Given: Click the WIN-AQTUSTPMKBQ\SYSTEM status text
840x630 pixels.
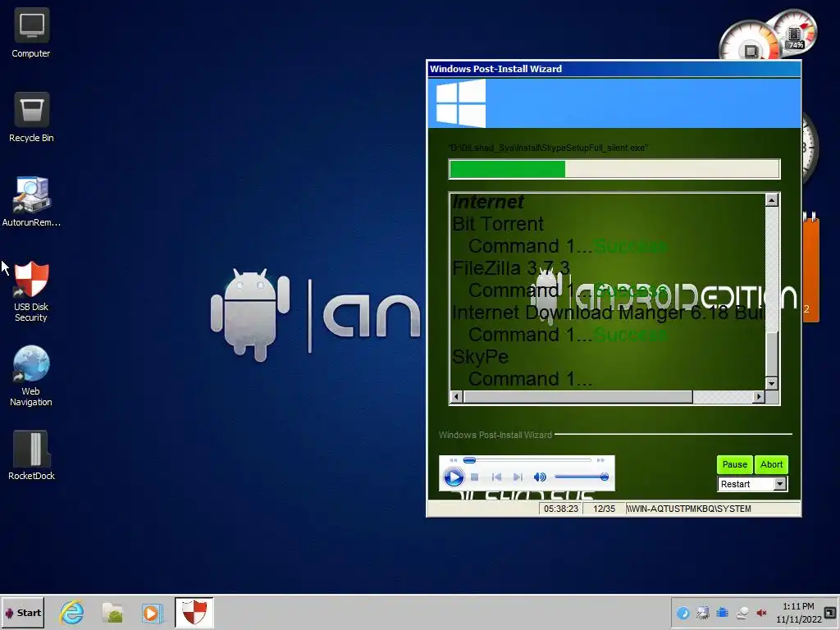Looking at the screenshot, I should point(689,509).
